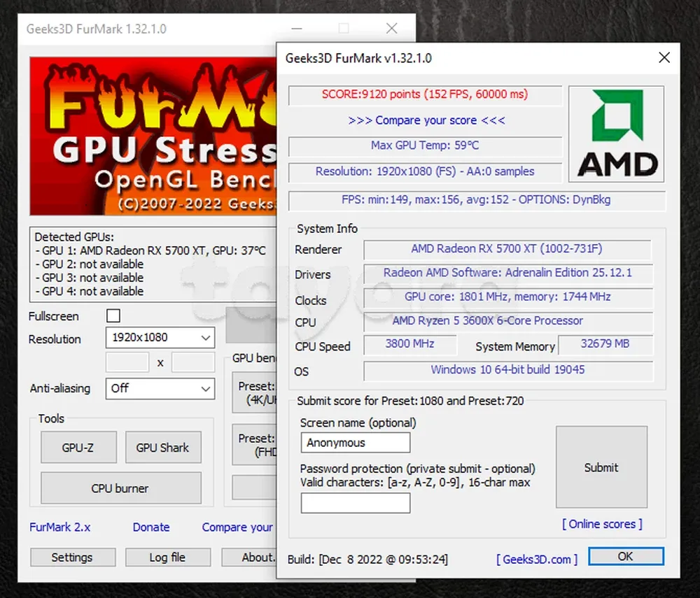Click the FurMark flame banner
The height and width of the screenshot is (598, 700).
153,136
